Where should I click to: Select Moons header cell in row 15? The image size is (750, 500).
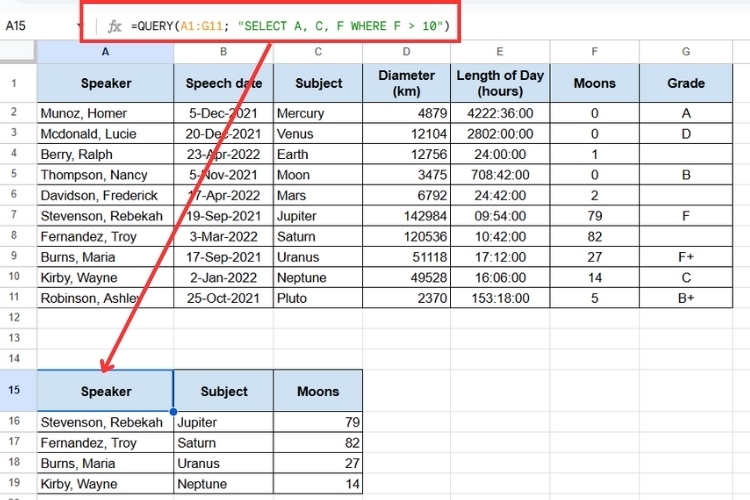318,391
